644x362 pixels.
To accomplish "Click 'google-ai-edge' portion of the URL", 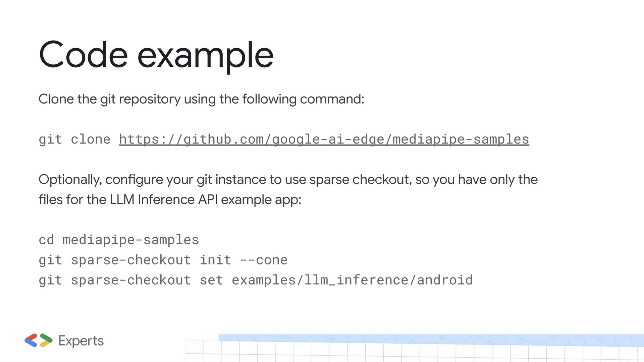I will [x=328, y=139].
